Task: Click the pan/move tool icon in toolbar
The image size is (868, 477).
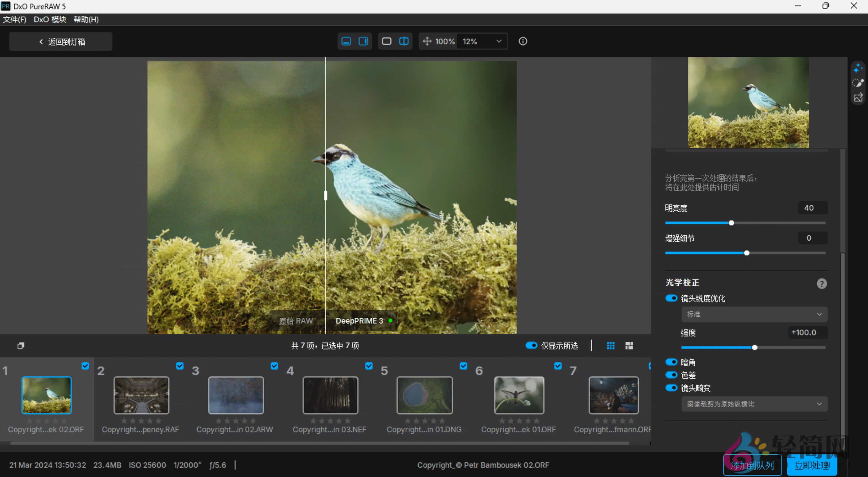Action: (x=427, y=41)
